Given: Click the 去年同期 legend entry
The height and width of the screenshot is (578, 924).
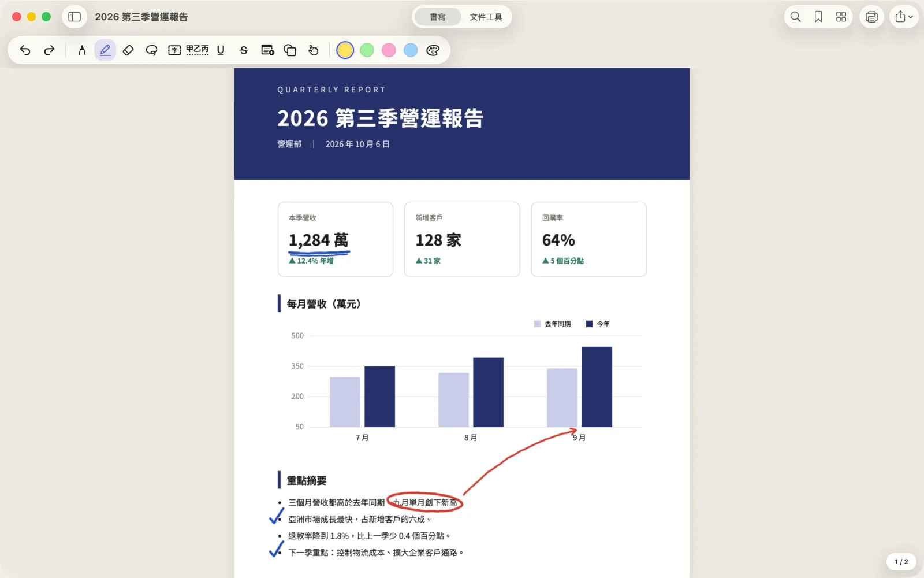Looking at the screenshot, I should 552,324.
